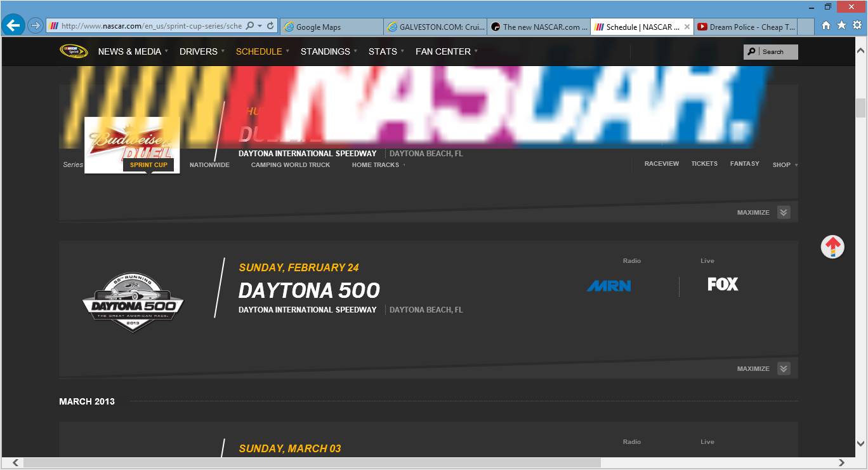
Task: Open TICKETS link
Action: click(x=704, y=164)
